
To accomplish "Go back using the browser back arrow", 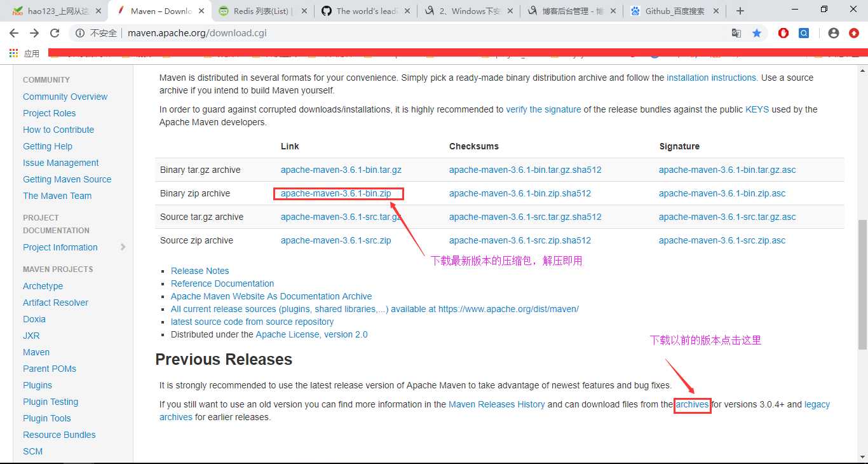I will pos(14,33).
